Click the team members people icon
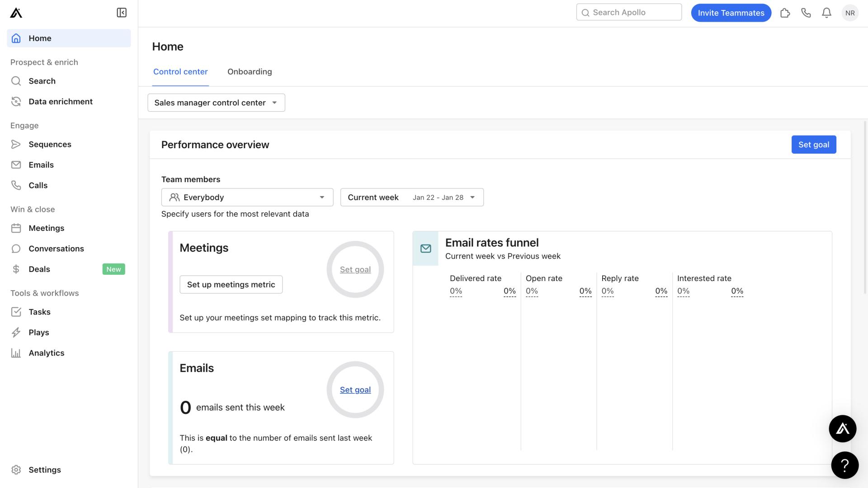The height and width of the screenshot is (488, 868). tap(175, 197)
